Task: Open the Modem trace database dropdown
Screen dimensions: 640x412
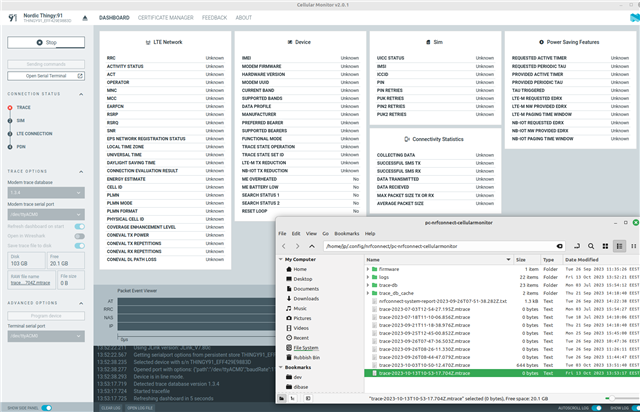Action: point(46,192)
